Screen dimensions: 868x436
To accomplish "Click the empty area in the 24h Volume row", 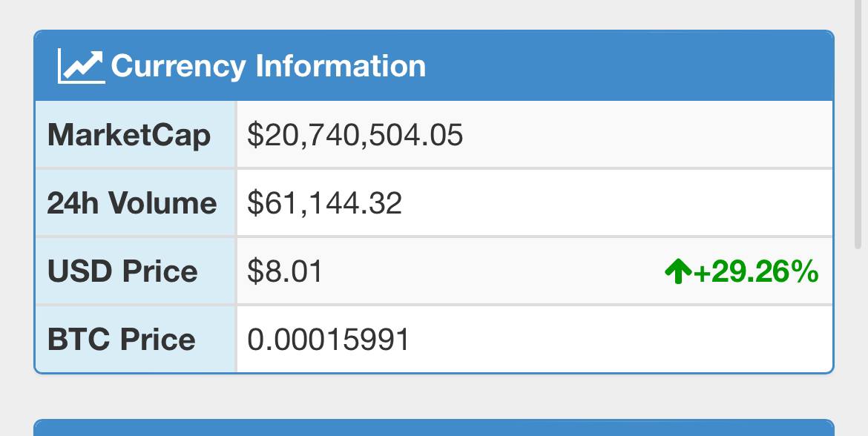I will (x=617, y=203).
